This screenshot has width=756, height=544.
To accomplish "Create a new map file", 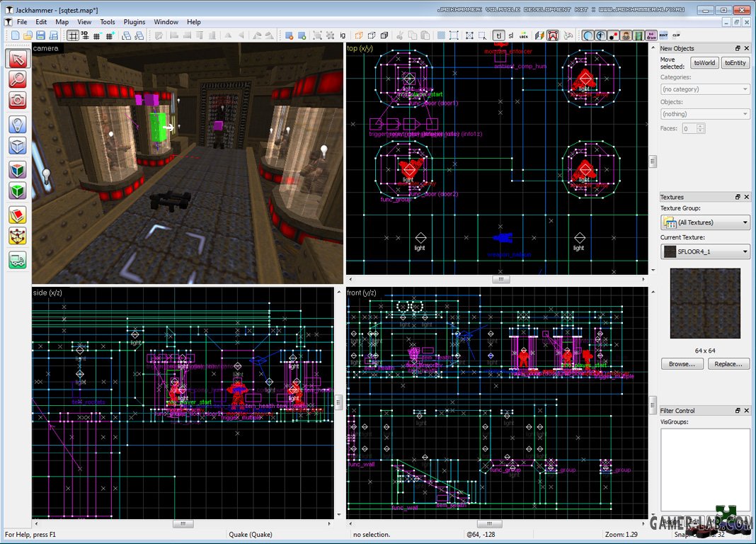I will [16, 35].
